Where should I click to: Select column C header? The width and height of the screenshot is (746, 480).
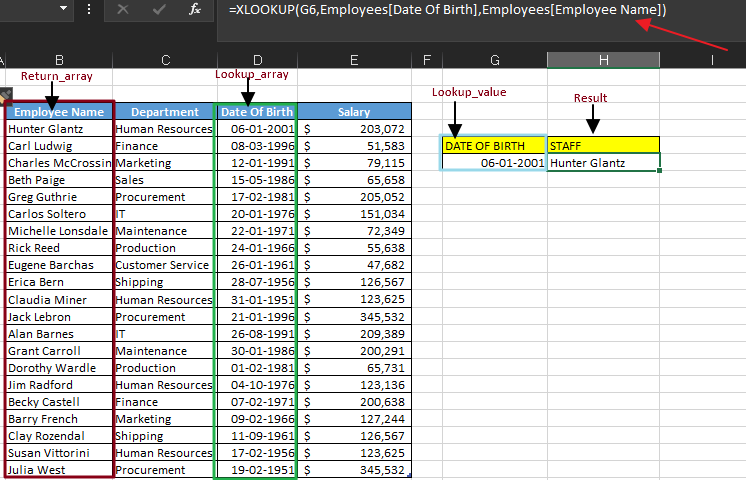coord(166,60)
